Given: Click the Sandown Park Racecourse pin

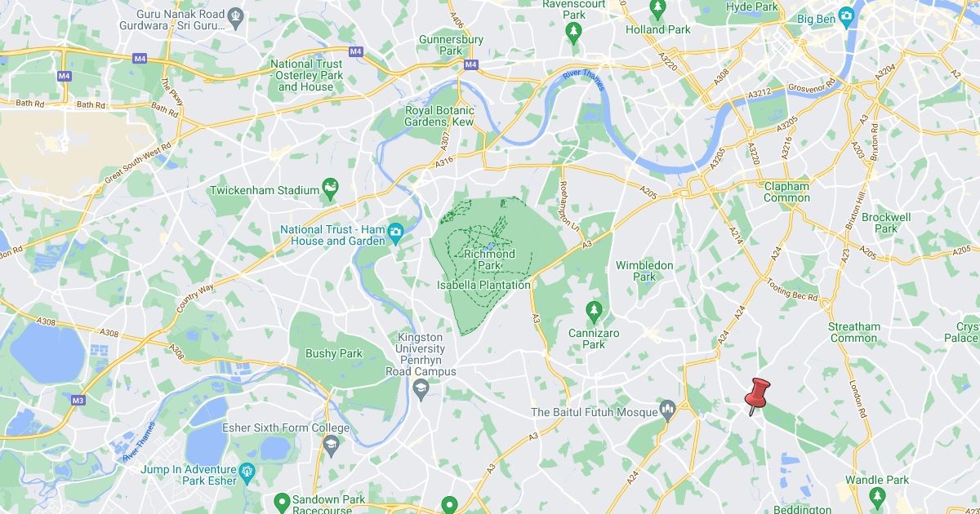Looking at the screenshot, I should click(x=282, y=500).
